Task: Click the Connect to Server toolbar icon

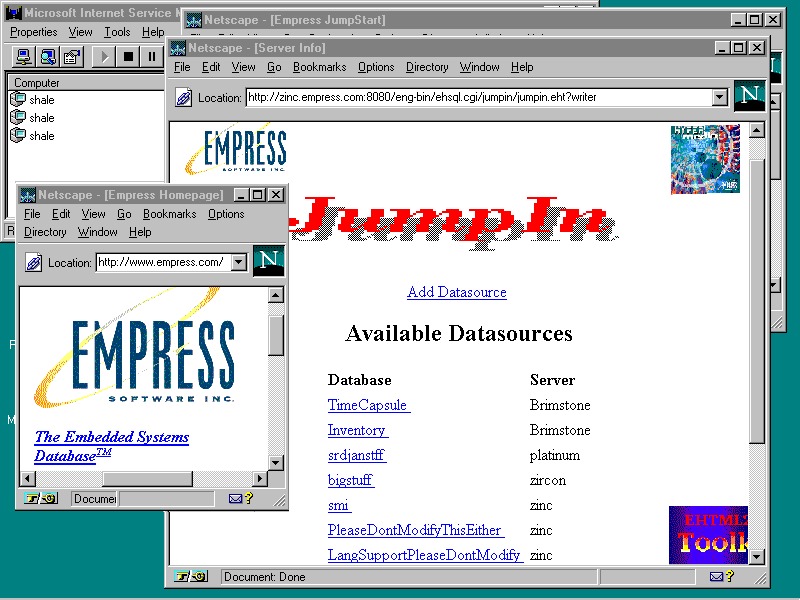Action: click(21, 57)
